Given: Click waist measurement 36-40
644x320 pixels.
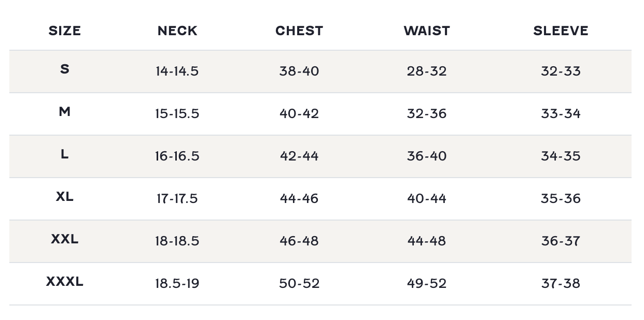Looking at the screenshot, I should [x=427, y=156].
